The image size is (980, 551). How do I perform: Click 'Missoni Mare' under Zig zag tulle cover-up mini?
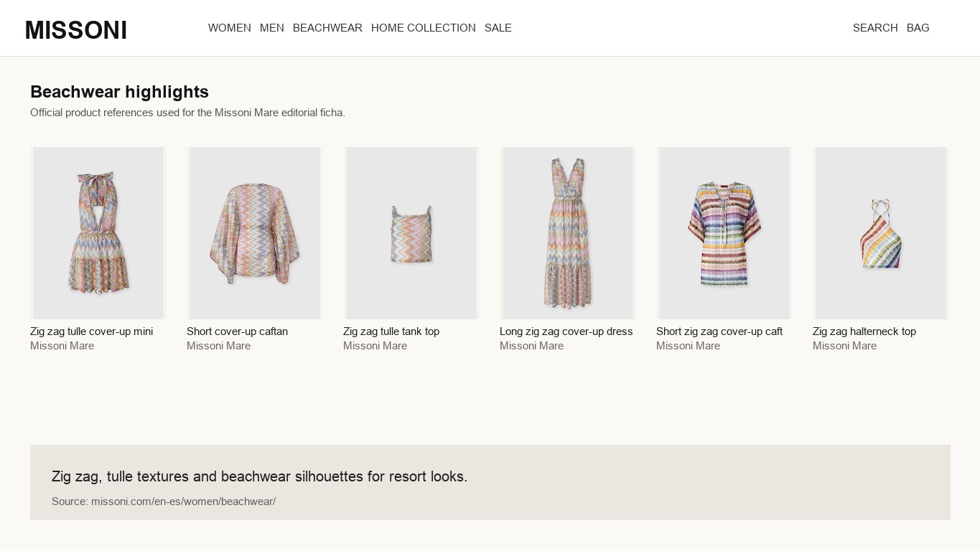pyautogui.click(x=62, y=346)
